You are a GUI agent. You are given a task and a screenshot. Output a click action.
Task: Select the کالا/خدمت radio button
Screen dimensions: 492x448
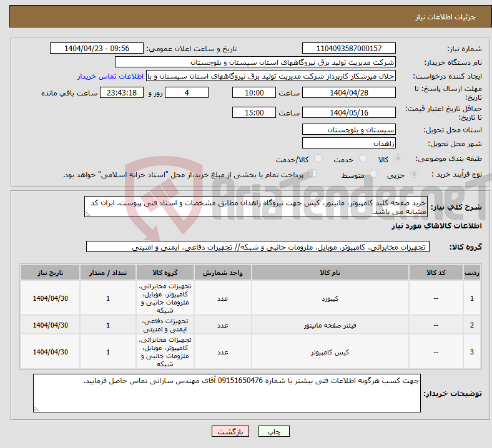tap(318, 158)
